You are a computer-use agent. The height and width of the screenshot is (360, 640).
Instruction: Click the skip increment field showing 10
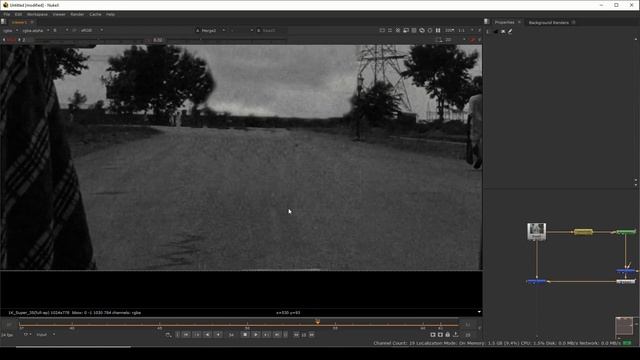pos(304,335)
